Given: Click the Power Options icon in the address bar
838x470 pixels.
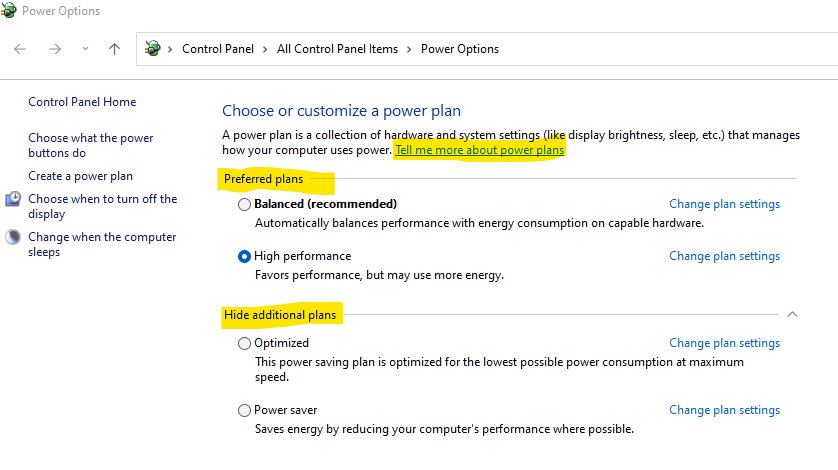Looking at the screenshot, I should (x=153, y=49).
